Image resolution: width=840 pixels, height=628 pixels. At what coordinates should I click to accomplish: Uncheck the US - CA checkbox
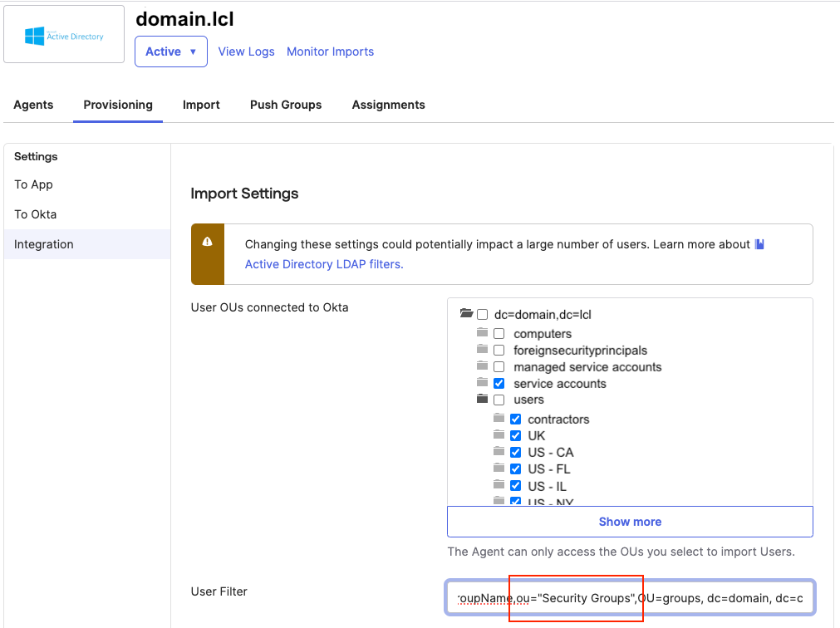point(515,453)
